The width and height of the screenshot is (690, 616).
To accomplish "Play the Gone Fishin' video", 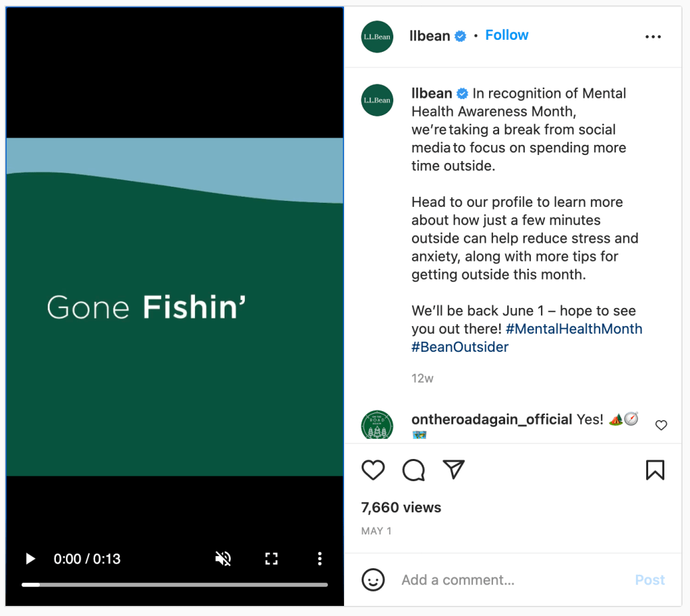I will tap(30, 559).
